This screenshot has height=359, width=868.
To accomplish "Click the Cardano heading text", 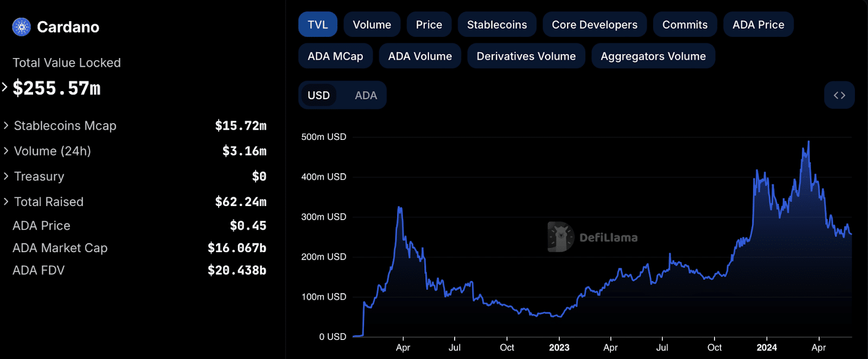I will point(68,27).
